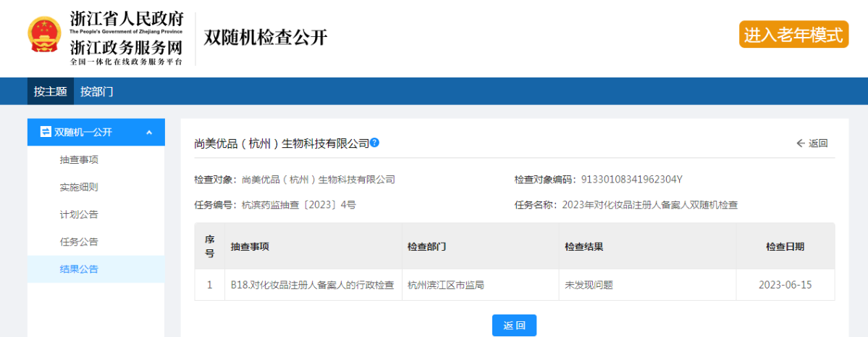Click the 未发现问题 result cell
Viewport: 868px width, 337px height.
(589, 285)
